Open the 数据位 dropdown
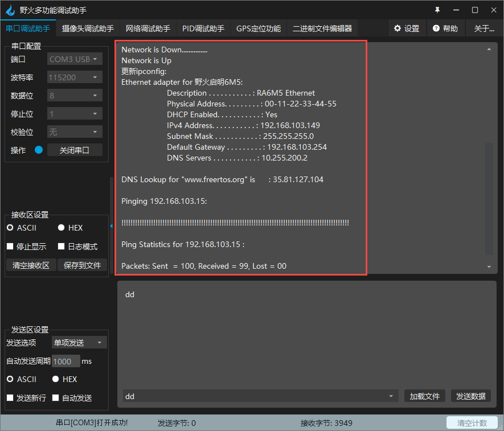This screenshot has height=431, width=504. [75, 96]
